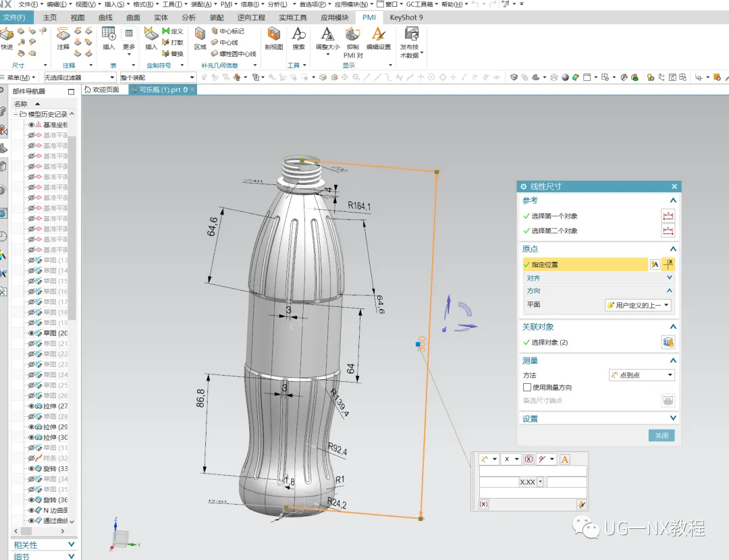
Task: Click select first object dimension icon
Action: point(668,216)
